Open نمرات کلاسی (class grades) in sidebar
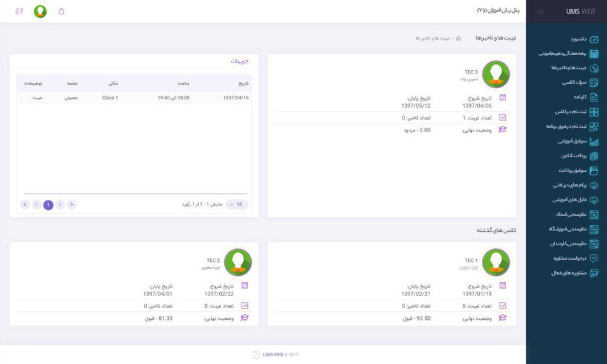Screen dimensions: 607x364 580,83
